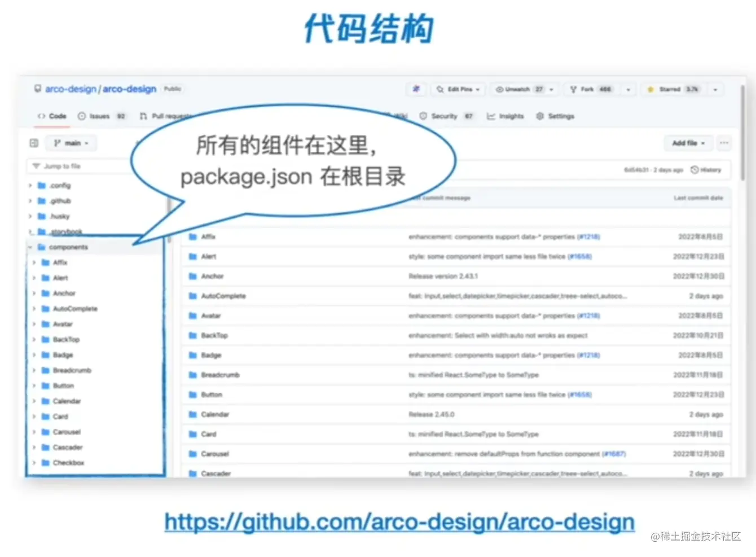Switch to the Code tab
Image resolution: width=756 pixels, height=557 pixels.
[x=52, y=116]
